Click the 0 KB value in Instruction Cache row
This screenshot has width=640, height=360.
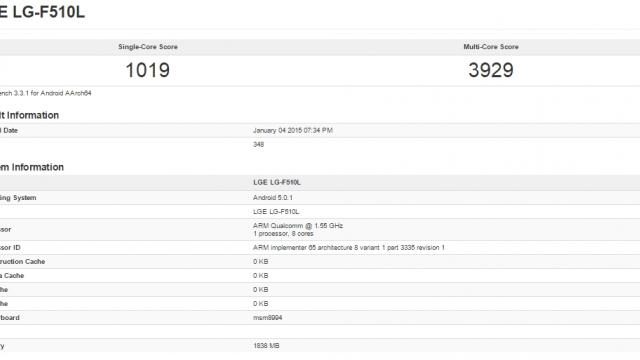[260, 262]
